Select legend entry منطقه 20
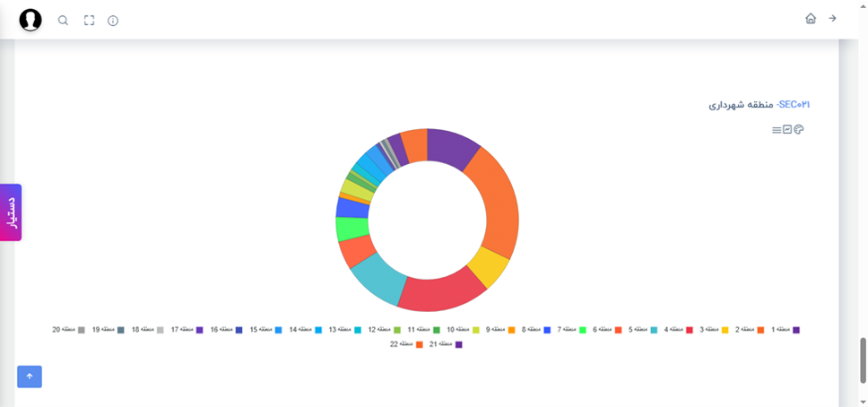This screenshot has height=407, width=868. 69,330
